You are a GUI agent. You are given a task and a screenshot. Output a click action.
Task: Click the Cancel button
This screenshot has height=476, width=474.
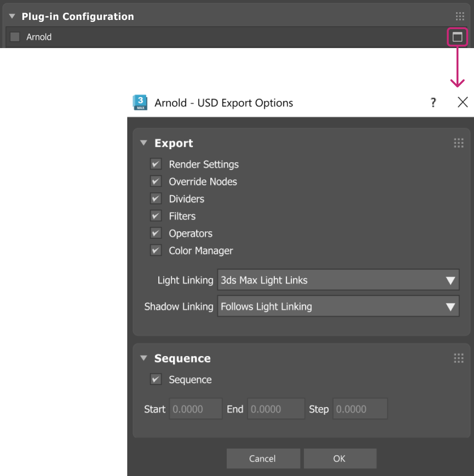click(x=263, y=459)
